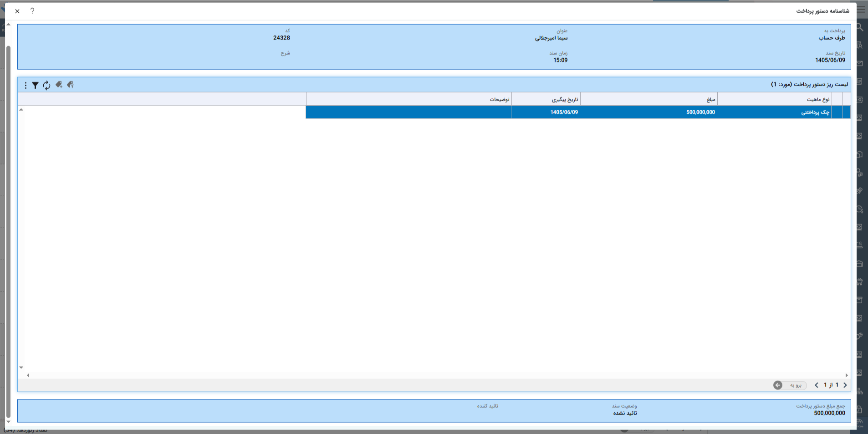Sort by the تاریخ پیگیری column header
Image resolution: width=868 pixels, height=434 pixels.
pos(546,99)
